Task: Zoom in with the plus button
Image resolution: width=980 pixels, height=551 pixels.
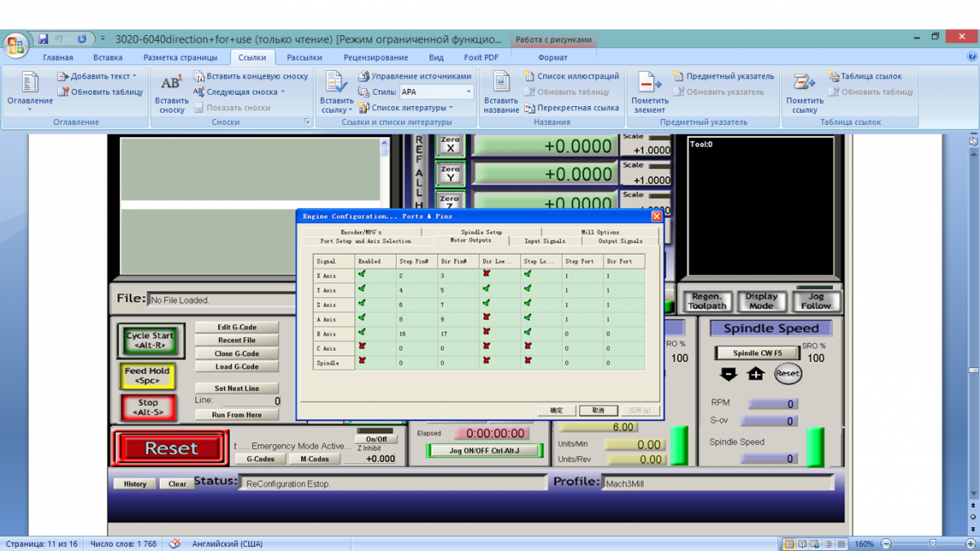Action: click(x=972, y=544)
